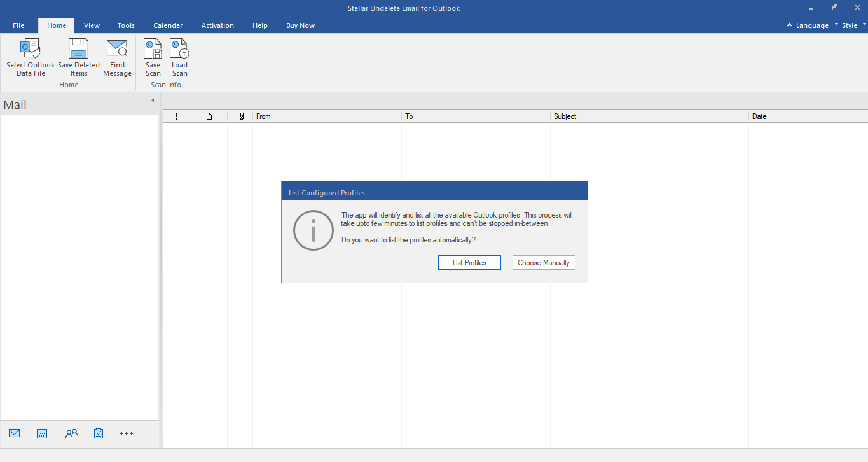Sort messages by the attachment column
The image size is (868, 462).
240,116
